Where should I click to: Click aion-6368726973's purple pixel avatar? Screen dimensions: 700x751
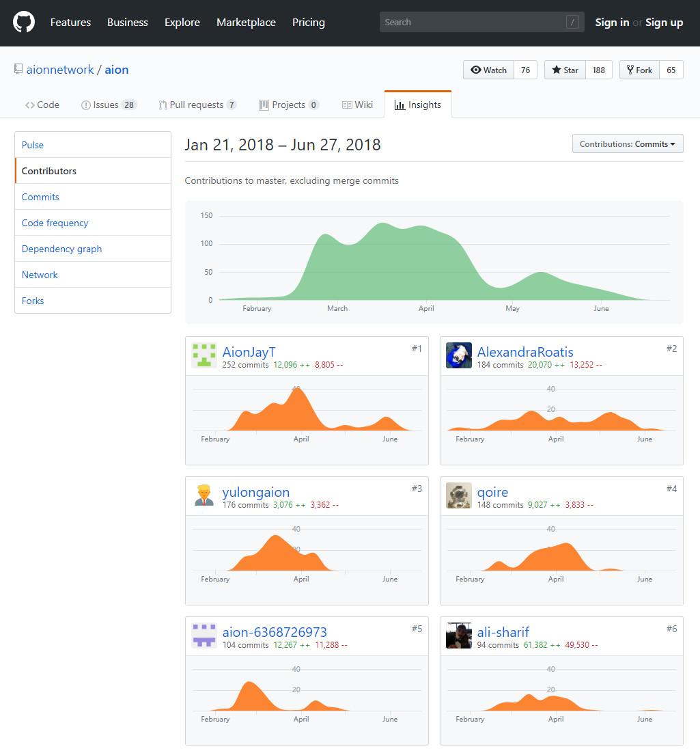pyautogui.click(x=204, y=636)
